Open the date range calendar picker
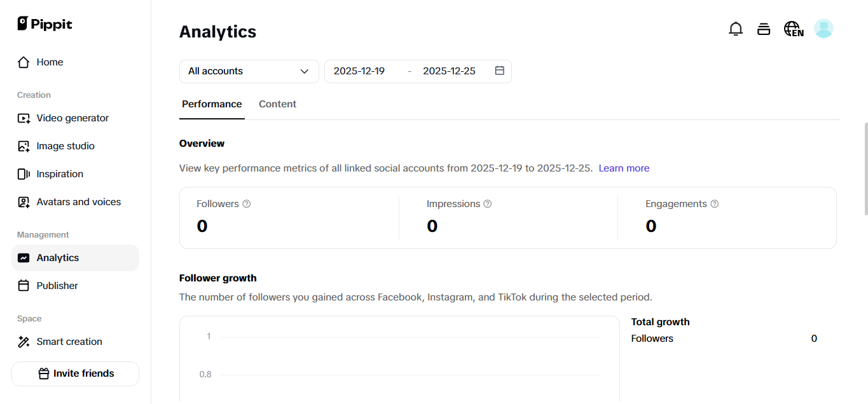The image size is (868, 404). pos(500,71)
